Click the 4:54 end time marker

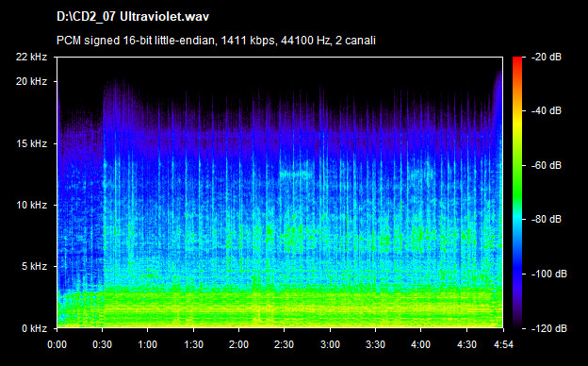point(503,344)
